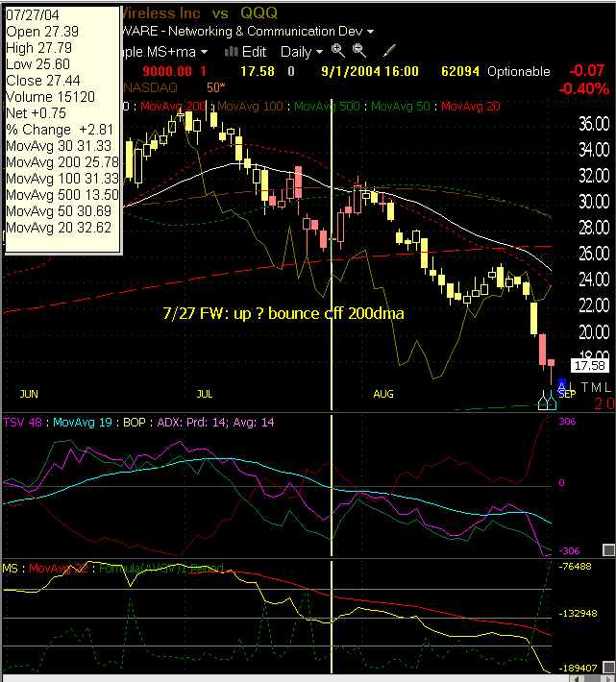
Task: Zoom out with the magnifier minus icon
Action: [x=359, y=51]
